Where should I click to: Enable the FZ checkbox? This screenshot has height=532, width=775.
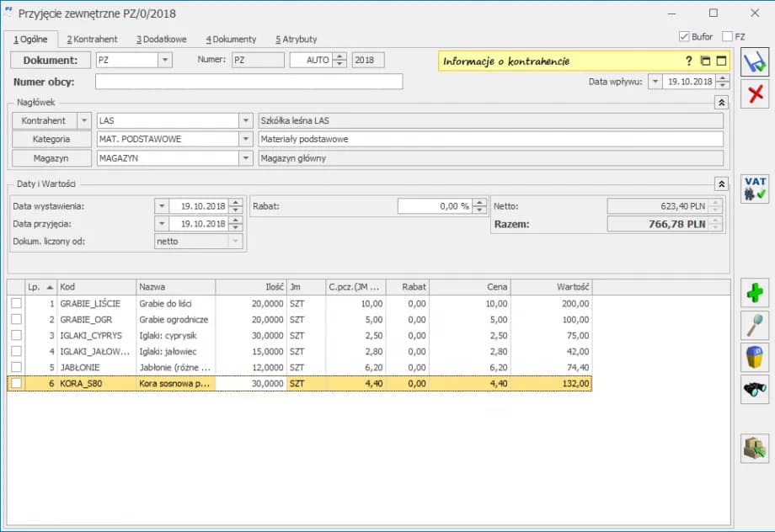click(727, 37)
